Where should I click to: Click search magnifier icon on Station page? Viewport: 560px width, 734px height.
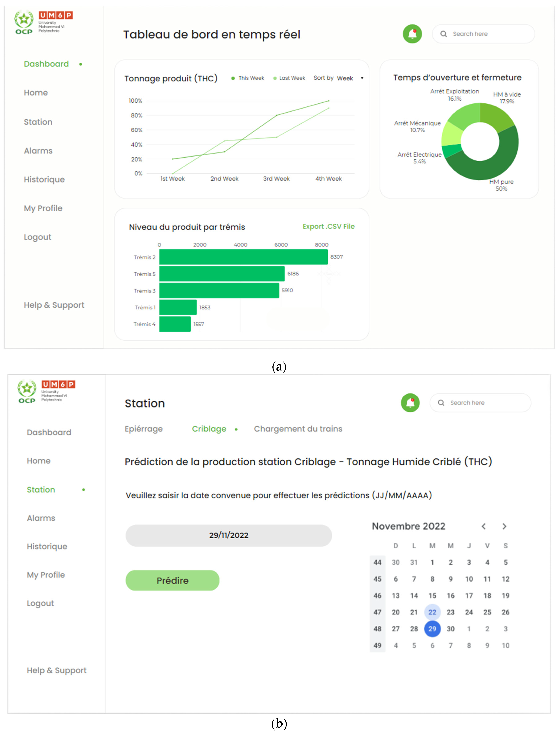pos(441,403)
